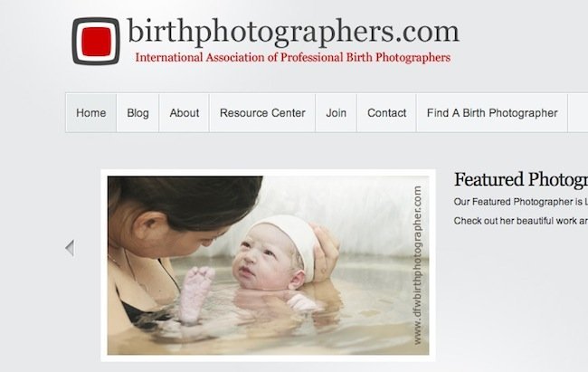Go to the Home menu item
Viewport: 588px width, 372px height.
pyautogui.click(x=91, y=113)
